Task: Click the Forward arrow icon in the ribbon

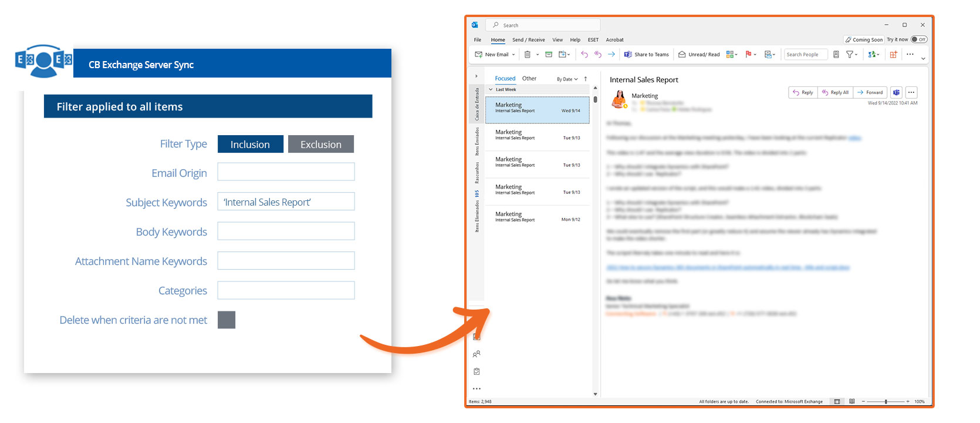Action: click(x=611, y=55)
